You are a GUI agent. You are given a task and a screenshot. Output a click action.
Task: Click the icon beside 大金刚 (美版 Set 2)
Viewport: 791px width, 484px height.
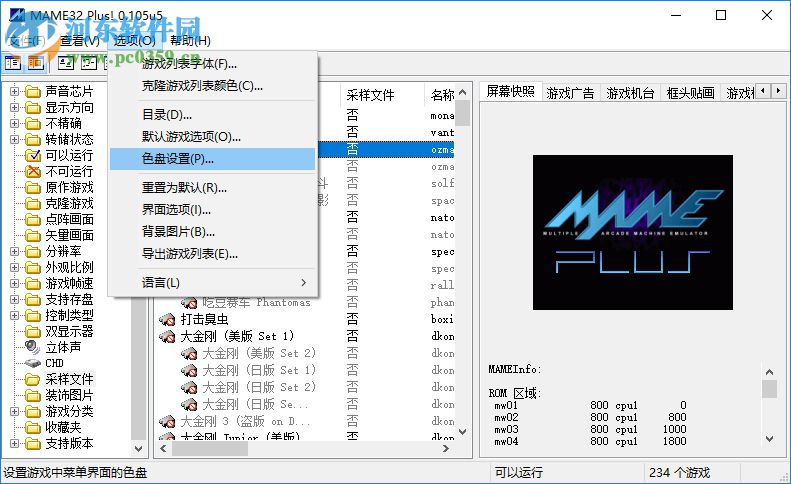point(189,354)
